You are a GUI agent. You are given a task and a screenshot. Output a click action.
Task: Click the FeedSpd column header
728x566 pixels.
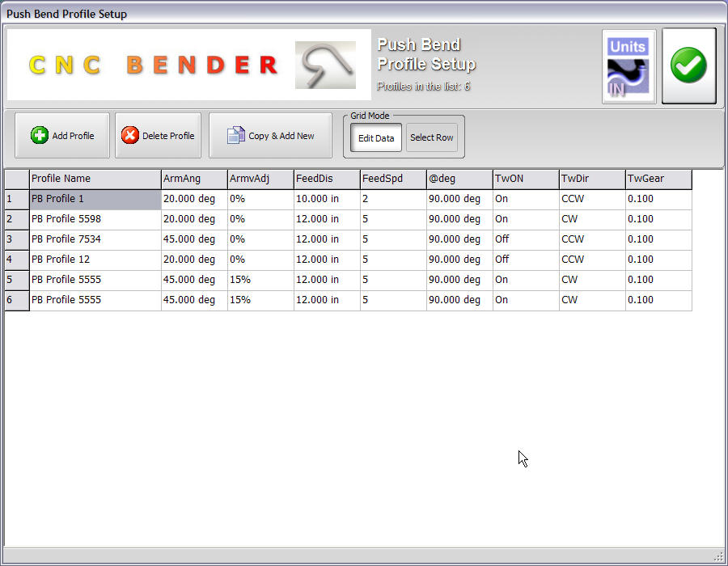click(x=392, y=179)
